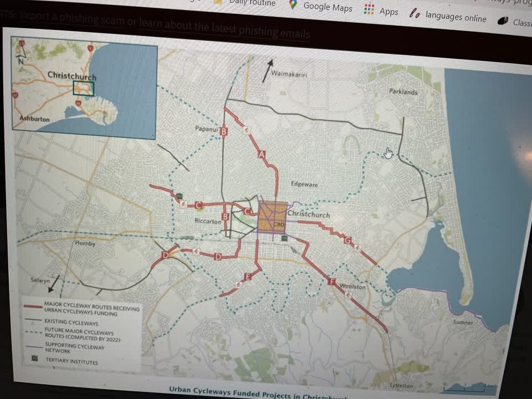Click the 'TERTIARY INSTITUTES' legend text
Screen dimensions: 532x399
[71, 361]
